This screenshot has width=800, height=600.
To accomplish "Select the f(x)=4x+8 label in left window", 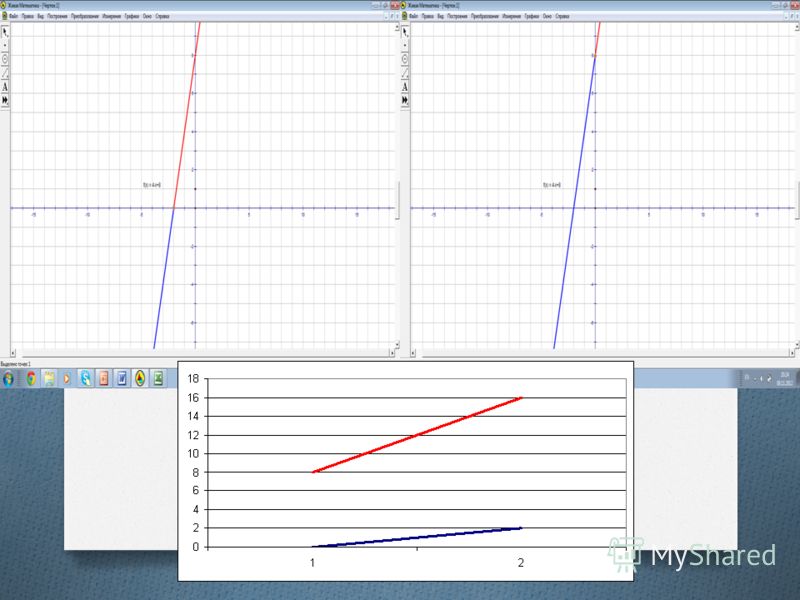I will pyautogui.click(x=152, y=185).
